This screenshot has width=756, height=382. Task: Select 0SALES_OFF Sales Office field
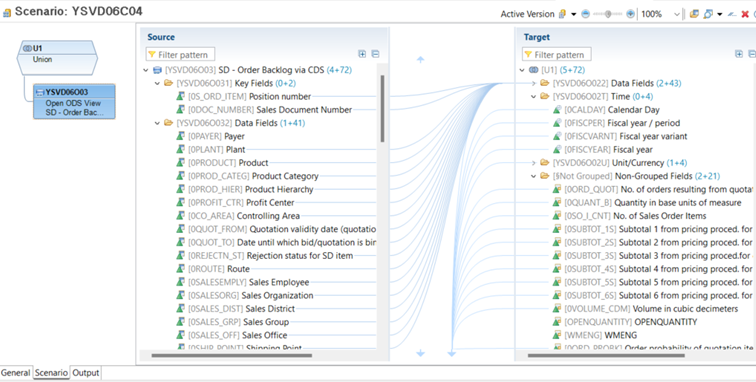point(231,336)
